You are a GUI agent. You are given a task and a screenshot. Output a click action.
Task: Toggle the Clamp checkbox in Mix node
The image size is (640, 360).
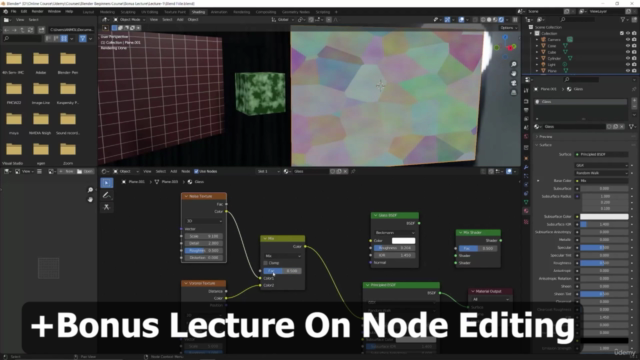pyautogui.click(x=266, y=263)
